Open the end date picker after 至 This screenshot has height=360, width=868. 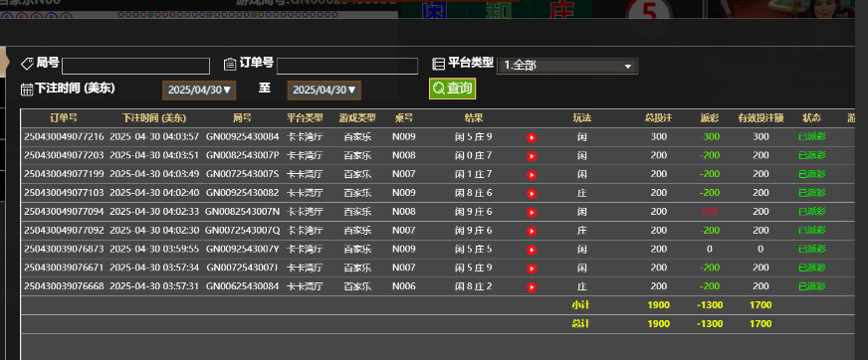pos(324,90)
